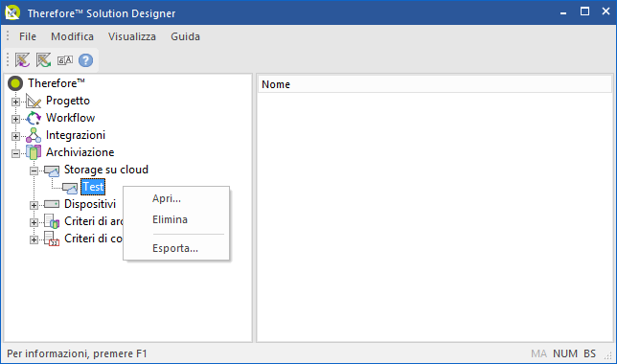Open the Modifica menu
This screenshot has width=617, height=364.
[x=73, y=36]
